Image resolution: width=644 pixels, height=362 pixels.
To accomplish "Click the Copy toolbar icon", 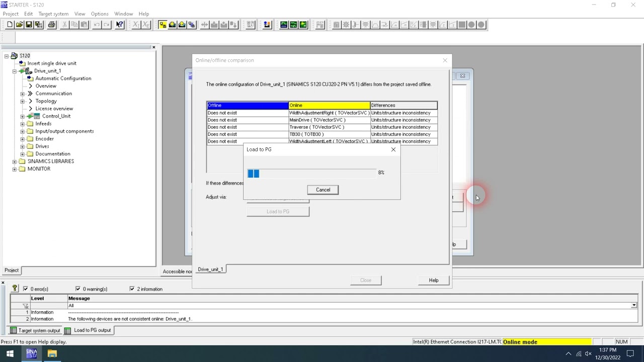I will (x=74, y=25).
